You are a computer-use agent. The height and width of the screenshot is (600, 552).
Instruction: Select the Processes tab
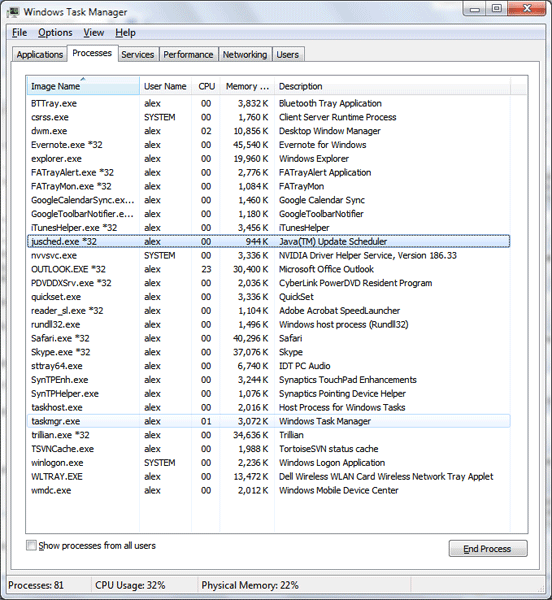(x=92, y=53)
